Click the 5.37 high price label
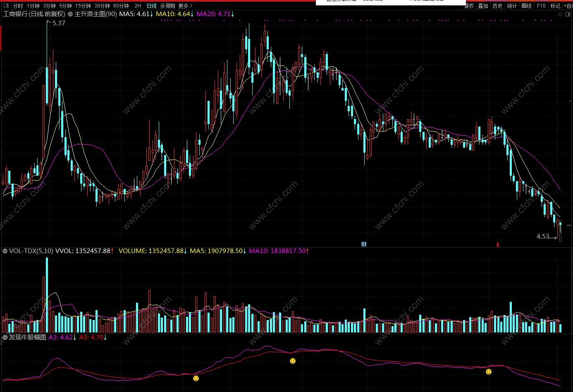Image resolution: width=573 pixels, height=392 pixels. click(x=59, y=23)
